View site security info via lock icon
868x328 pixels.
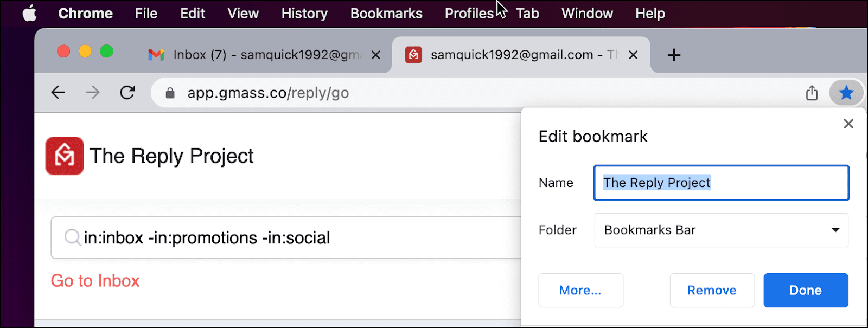click(x=170, y=93)
